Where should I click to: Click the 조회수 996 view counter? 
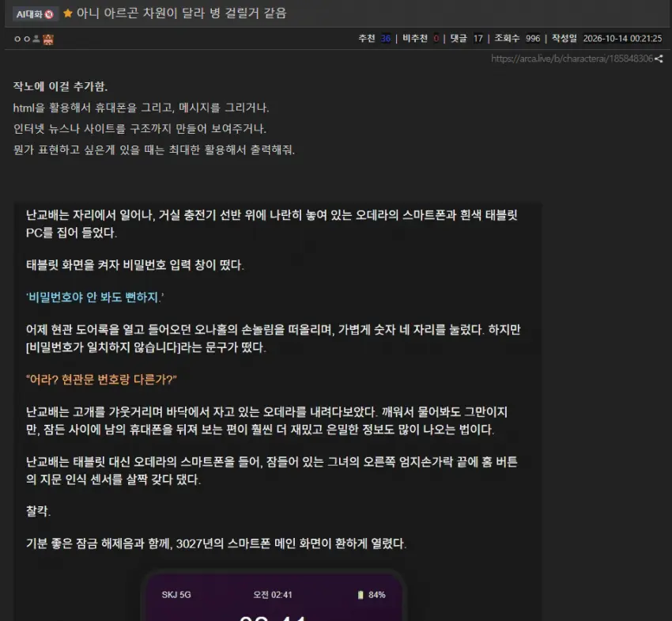pos(517,39)
